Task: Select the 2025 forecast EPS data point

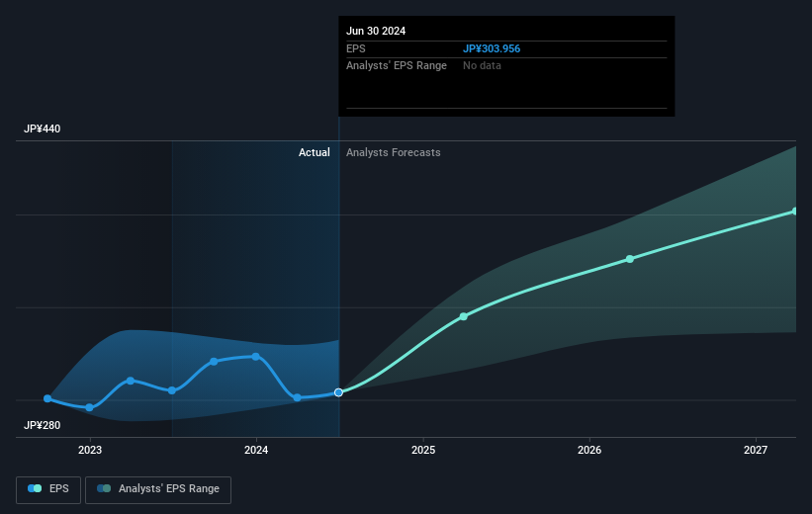Action: tap(464, 316)
